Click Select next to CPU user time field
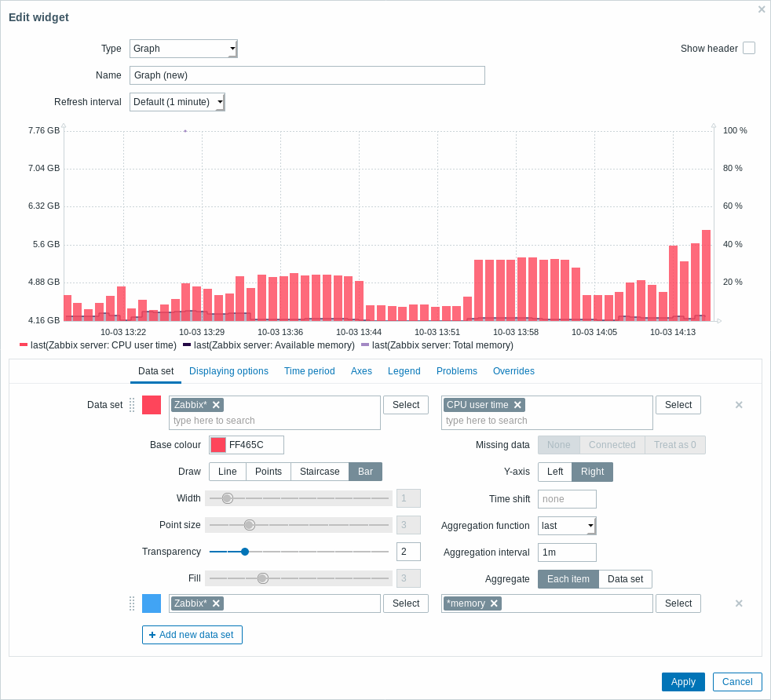The height and width of the screenshot is (700, 771). pyautogui.click(x=678, y=405)
